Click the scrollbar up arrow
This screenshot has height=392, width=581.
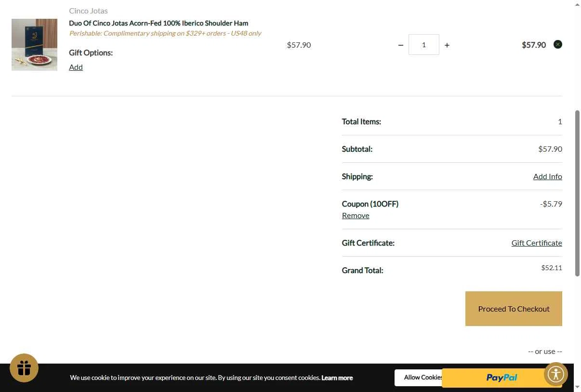[x=577, y=4]
